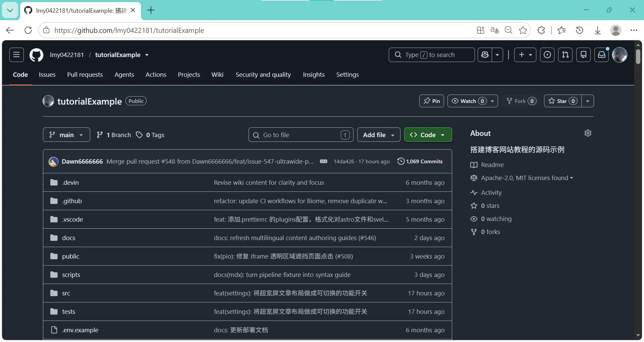The image size is (644, 342).
Task: Open the Insights tab
Action: tap(314, 74)
